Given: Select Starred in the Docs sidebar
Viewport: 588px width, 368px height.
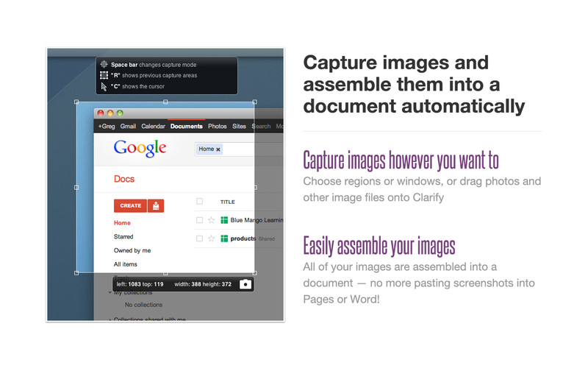Looking at the screenshot, I should tap(123, 236).
